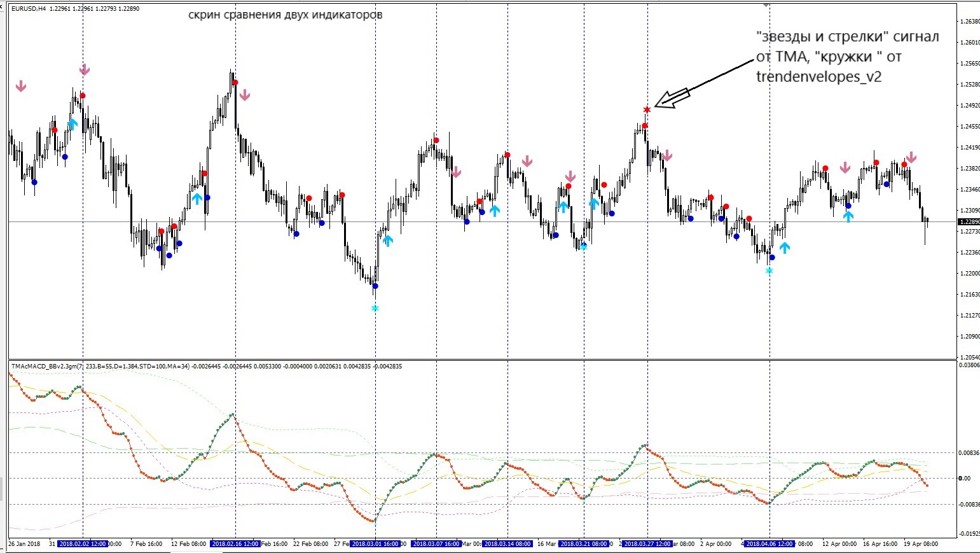This screenshot has height=553, width=980.
Task: Click the 2018.03.14 08:00 date marker
Action: click(507, 544)
